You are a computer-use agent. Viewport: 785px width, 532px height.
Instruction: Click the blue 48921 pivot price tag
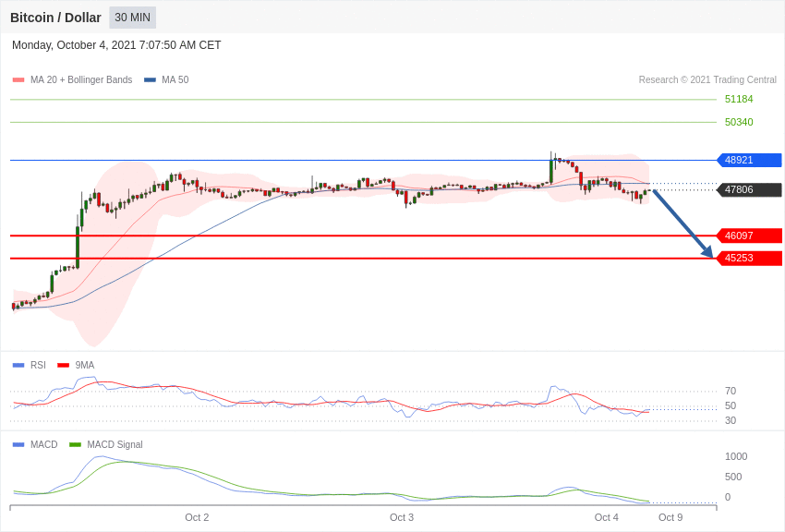[x=750, y=160]
